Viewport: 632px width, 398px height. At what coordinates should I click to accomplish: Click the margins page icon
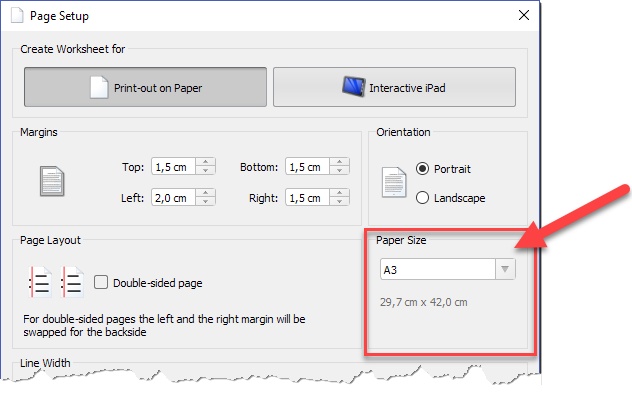pyautogui.click(x=52, y=181)
